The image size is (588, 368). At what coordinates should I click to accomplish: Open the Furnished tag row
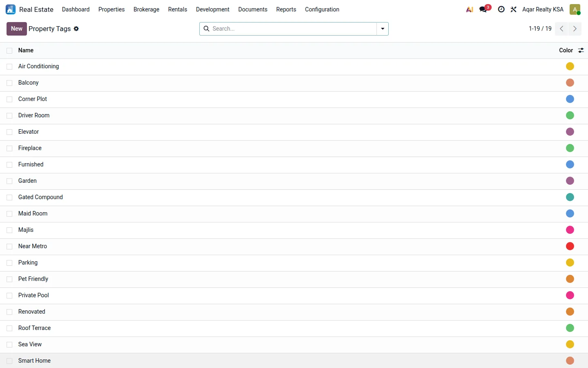point(294,165)
